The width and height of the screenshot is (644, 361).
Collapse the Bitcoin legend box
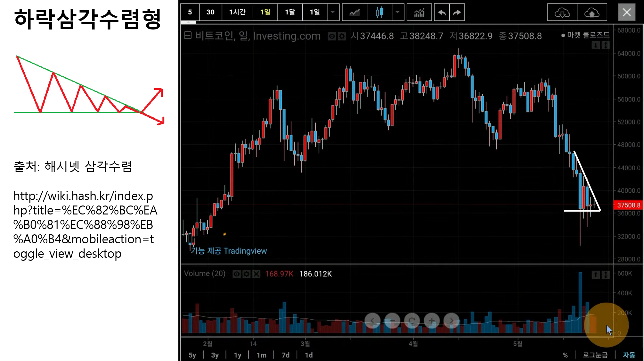click(x=188, y=36)
